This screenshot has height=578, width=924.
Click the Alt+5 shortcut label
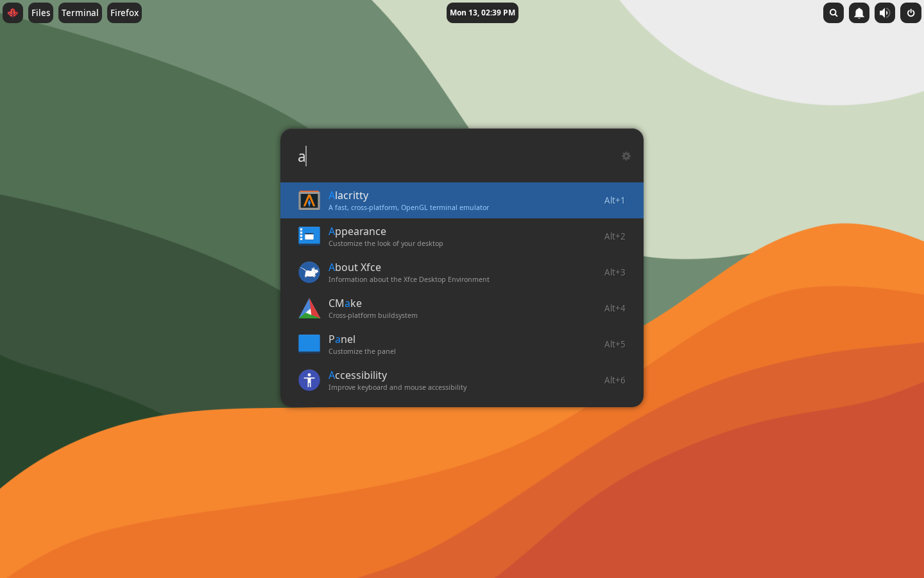[615, 344]
